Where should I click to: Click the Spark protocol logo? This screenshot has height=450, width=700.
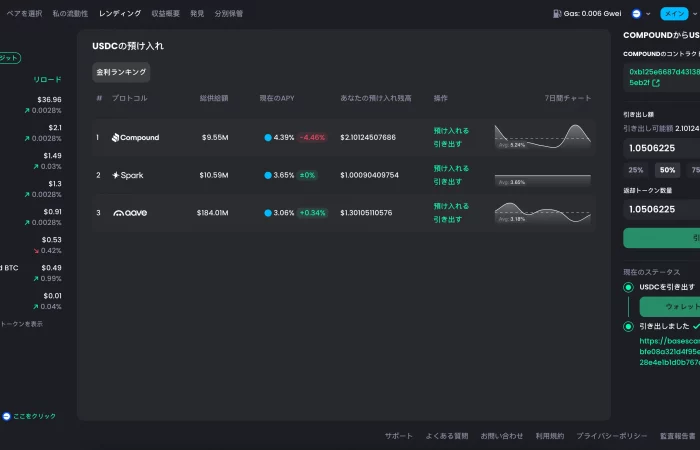tap(128, 175)
